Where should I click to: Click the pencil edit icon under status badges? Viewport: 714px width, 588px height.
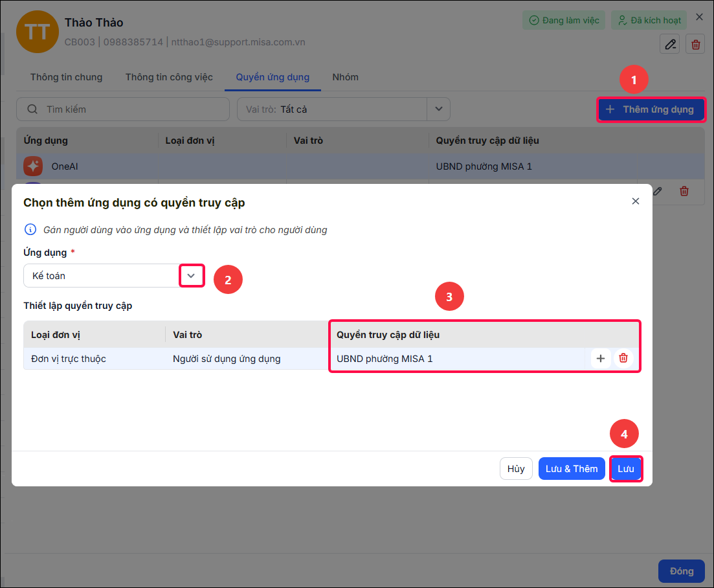click(670, 44)
